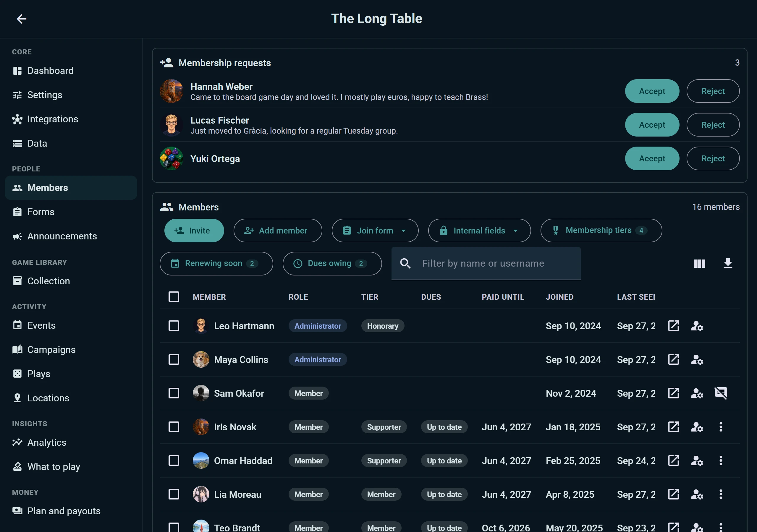Tick the checkbox for Iris Novak
757x532 pixels.
coord(174,427)
